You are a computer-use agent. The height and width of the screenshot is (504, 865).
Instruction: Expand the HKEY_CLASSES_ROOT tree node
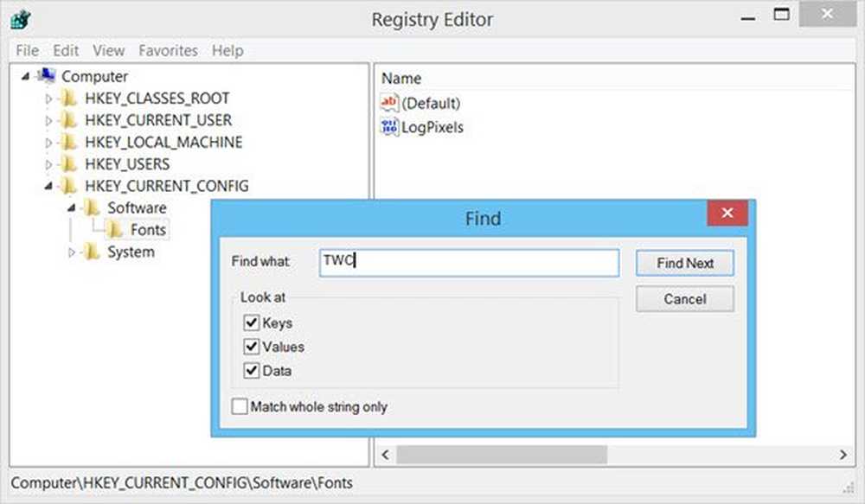(49, 99)
